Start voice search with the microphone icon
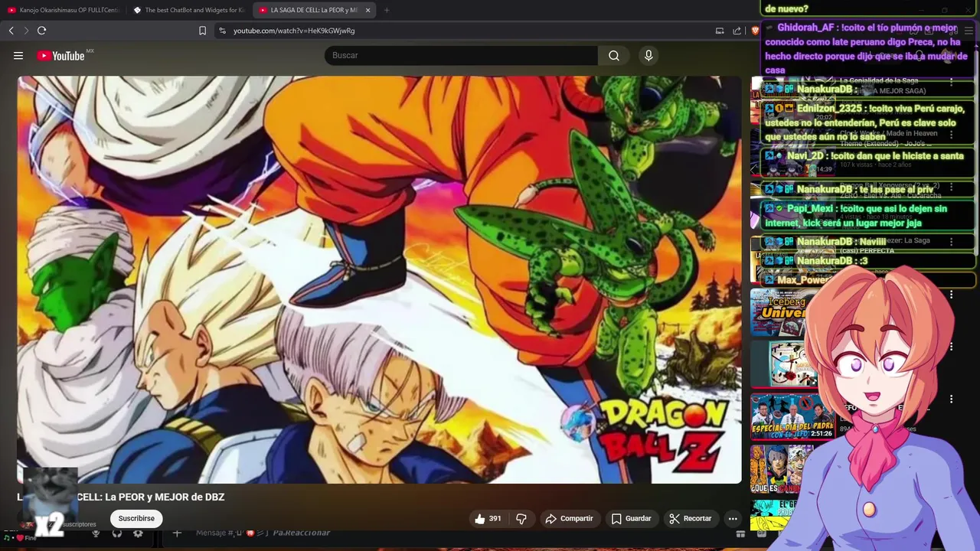Viewport: 980px width, 551px height. point(648,55)
